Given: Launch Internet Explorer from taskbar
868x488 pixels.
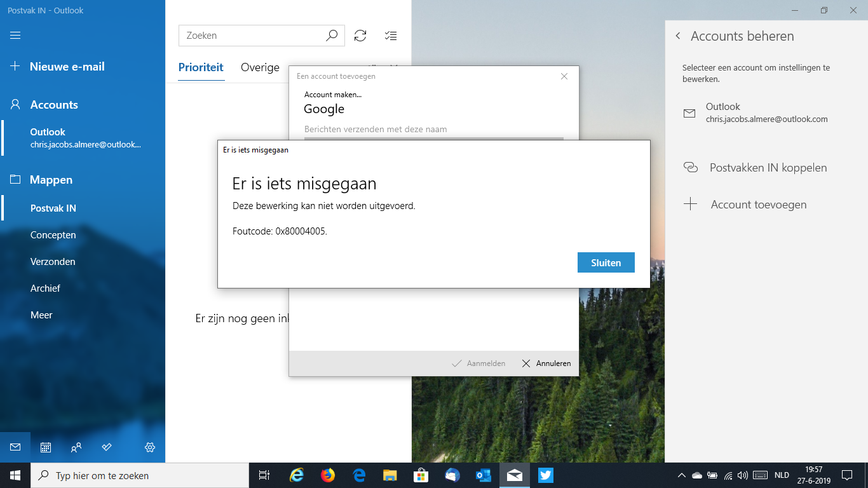Looking at the screenshot, I should tap(297, 475).
